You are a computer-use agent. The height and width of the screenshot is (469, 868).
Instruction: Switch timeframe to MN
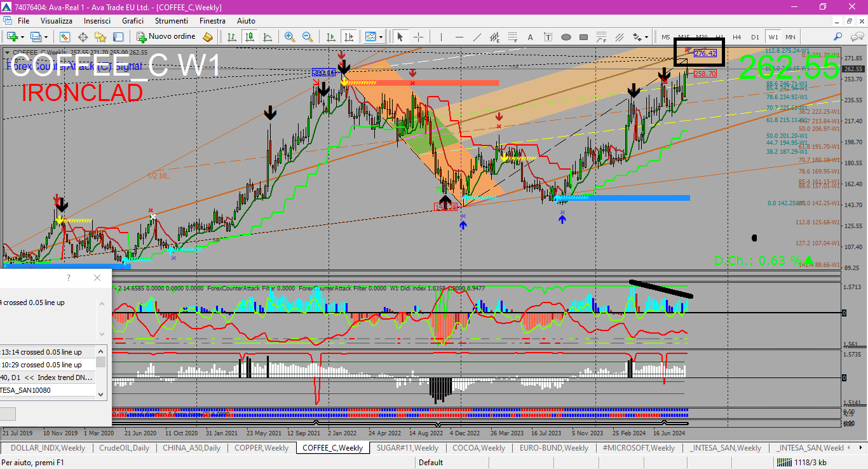[x=790, y=37]
